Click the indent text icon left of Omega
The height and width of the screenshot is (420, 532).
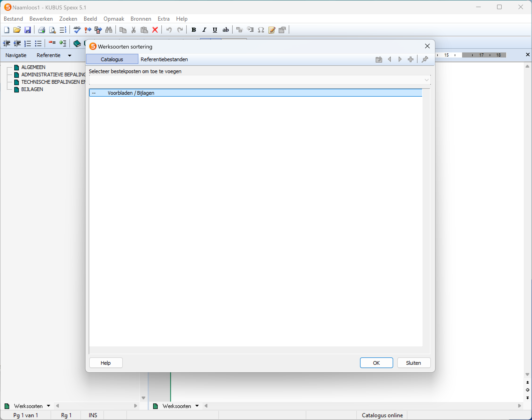click(x=250, y=30)
